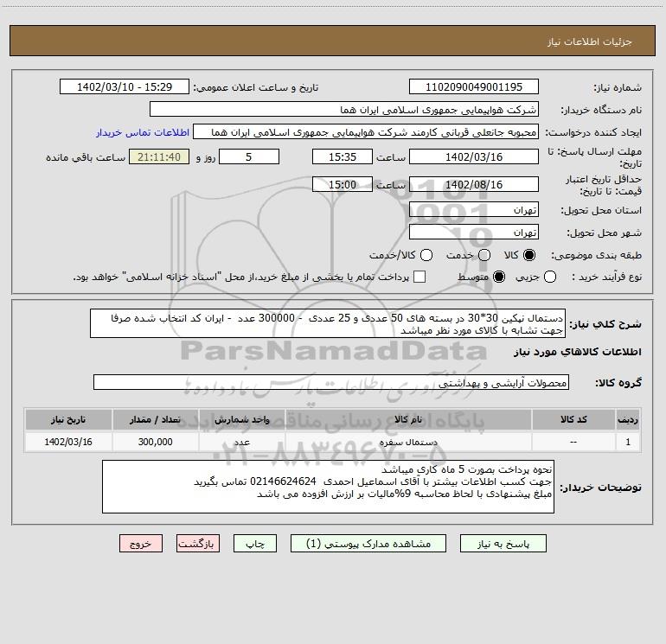
Task: Click the buyer notes text area
Action: coord(328,487)
